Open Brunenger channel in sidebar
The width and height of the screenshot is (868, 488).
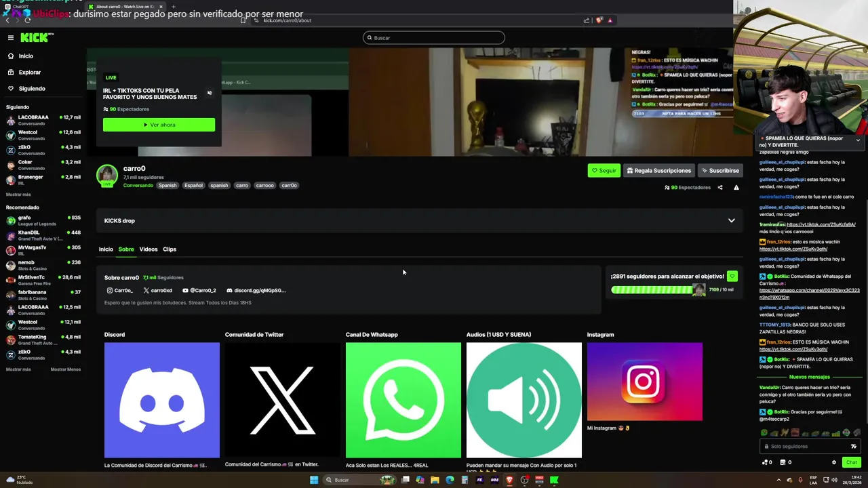point(43,180)
